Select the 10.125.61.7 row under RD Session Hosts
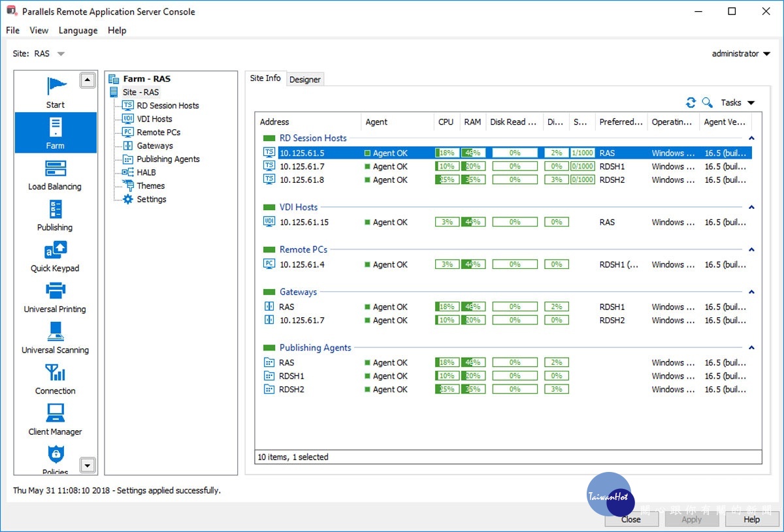The image size is (784, 532). pos(503,166)
